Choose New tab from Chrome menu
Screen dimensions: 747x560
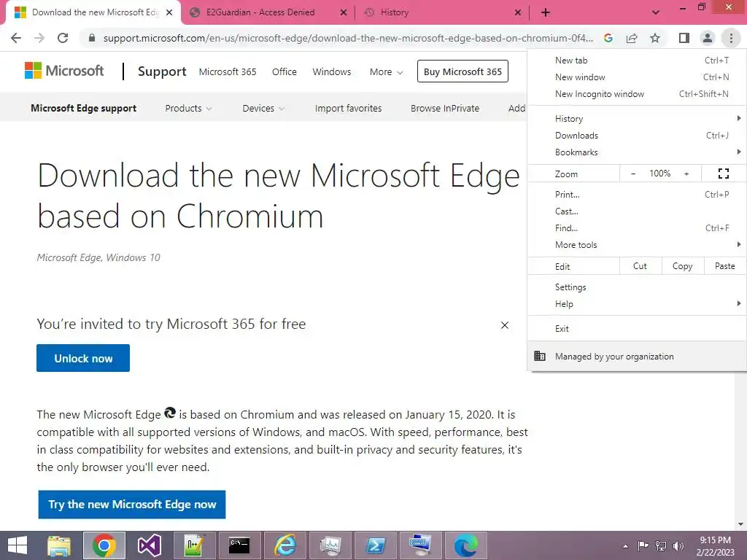(x=637, y=60)
